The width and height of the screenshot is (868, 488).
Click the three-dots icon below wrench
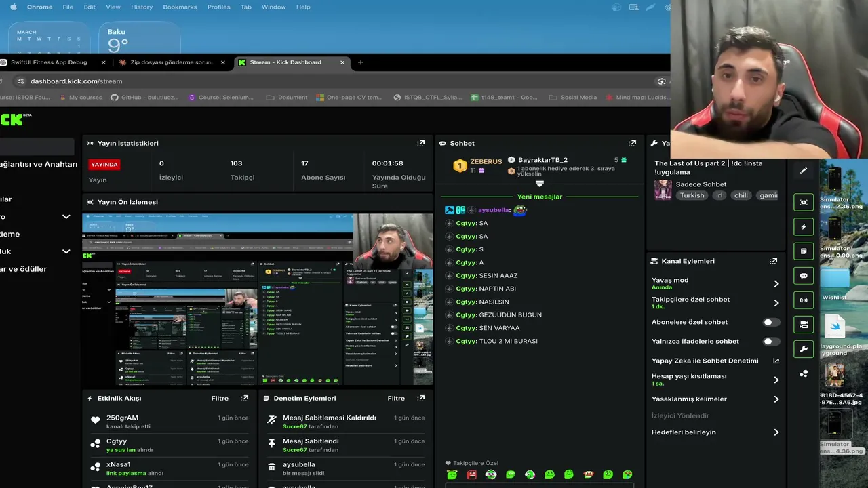click(804, 373)
